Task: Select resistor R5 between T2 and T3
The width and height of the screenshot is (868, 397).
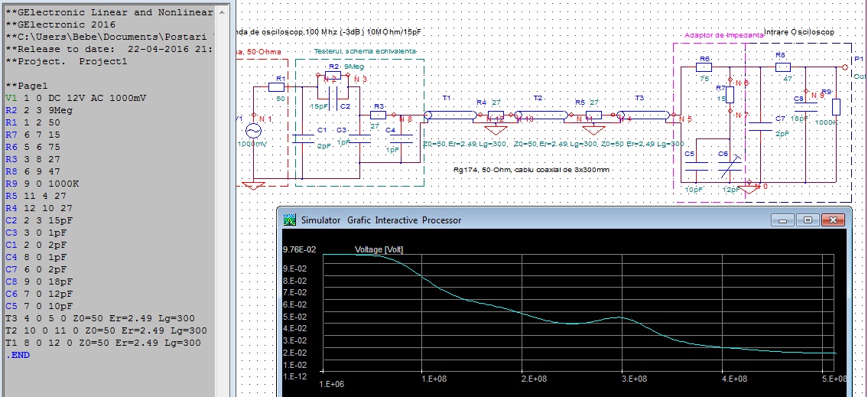Action: (x=593, y=115)
